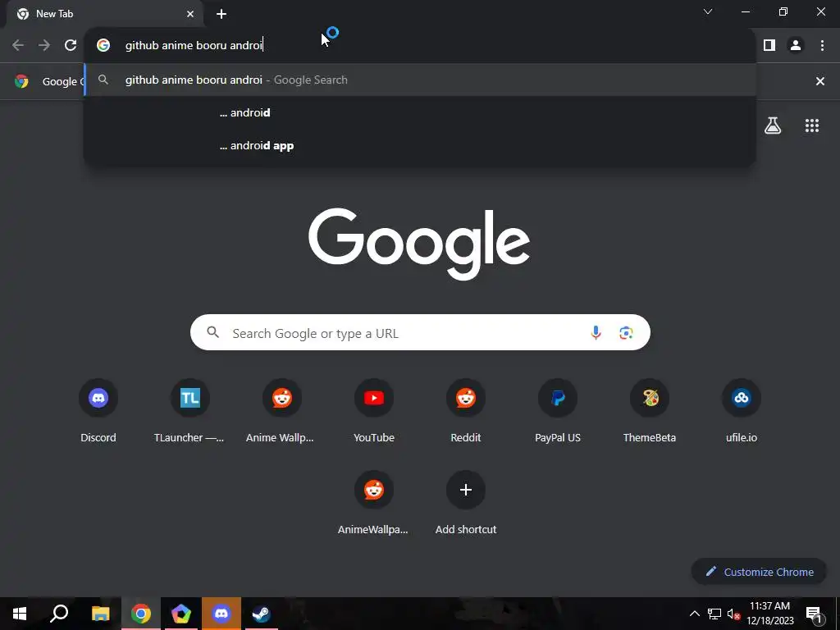
Task: Focus the 'Search Google or type a URL' box
Action: (x=420, y=333)
